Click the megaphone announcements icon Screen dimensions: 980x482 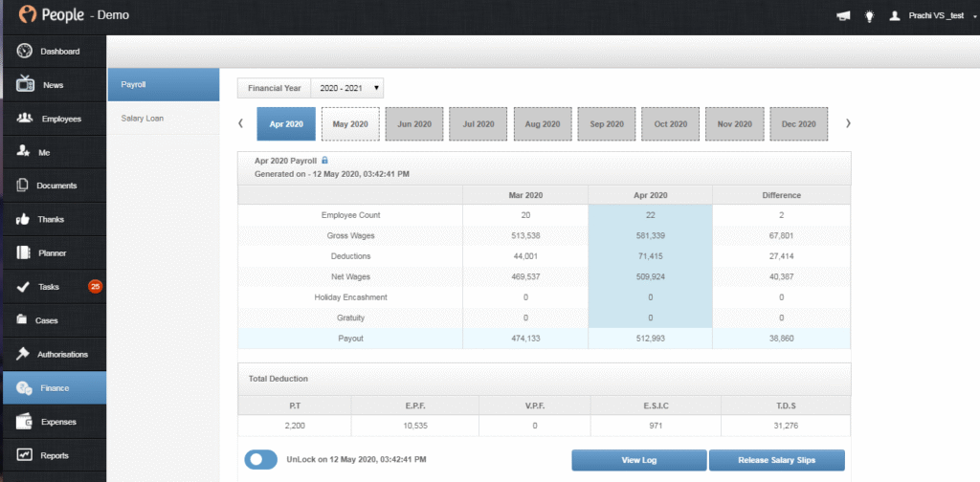click(x=843, y=16)
